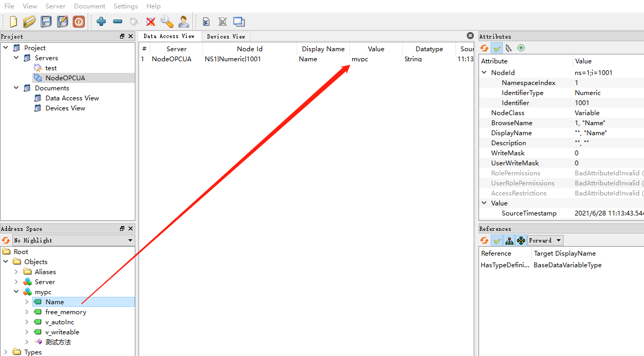The width and height of the screenshot is (644, 356).
Task: Open the Settings menu
Action: [125, 6]
